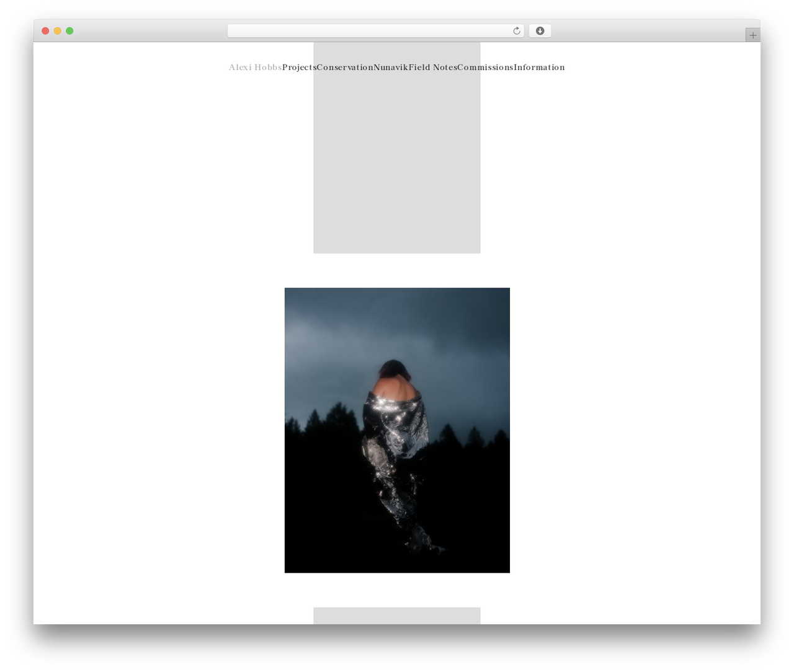Open the Information page
Screen dimensions: 794x672
tap(539, 68)
